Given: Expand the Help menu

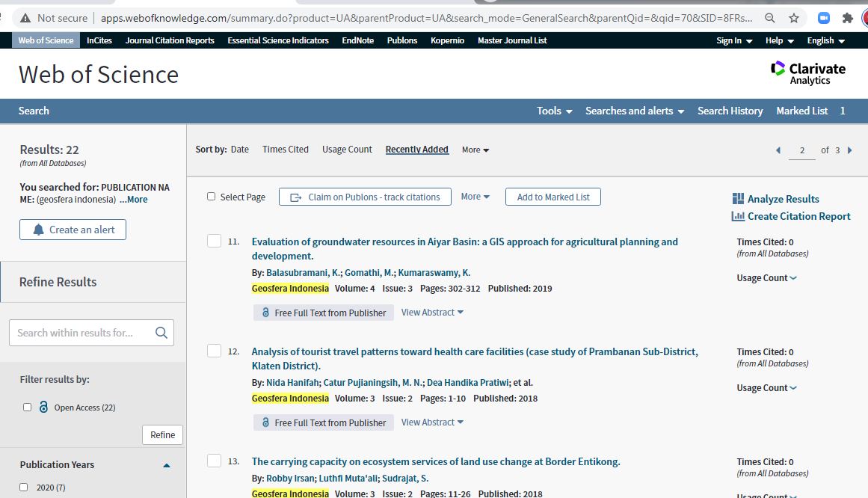Looking at the screenshot, I should [x=780, y=40].
